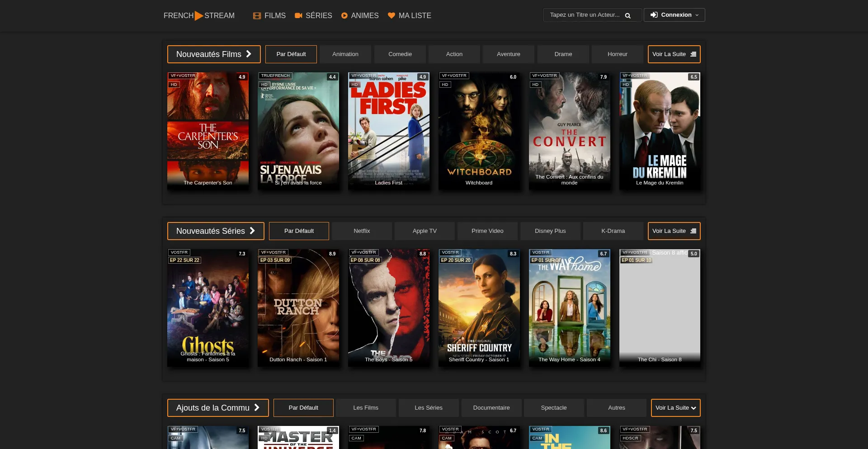Select the Comedie film filter
The width and height of the screenshot is (868, 449).
point(400,54)
